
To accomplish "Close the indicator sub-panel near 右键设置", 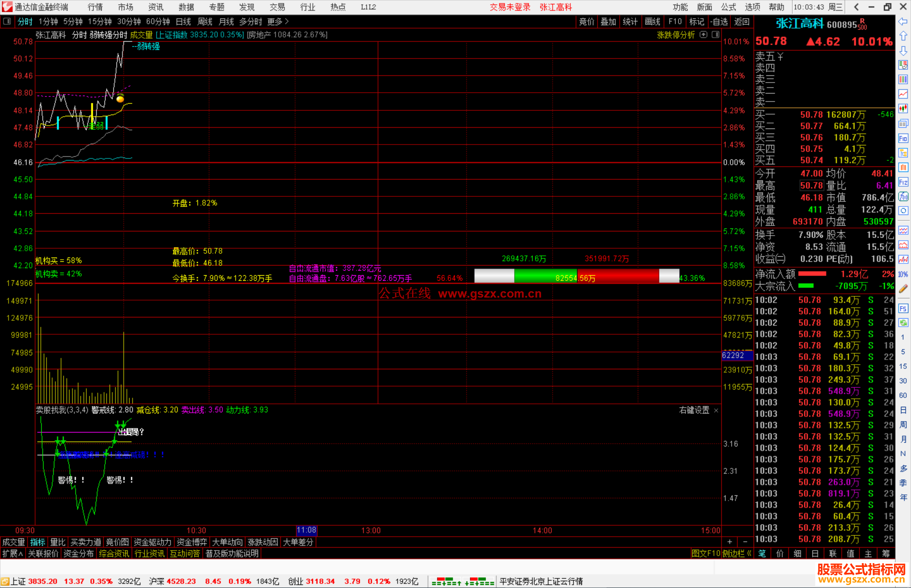I will point(716,410).
